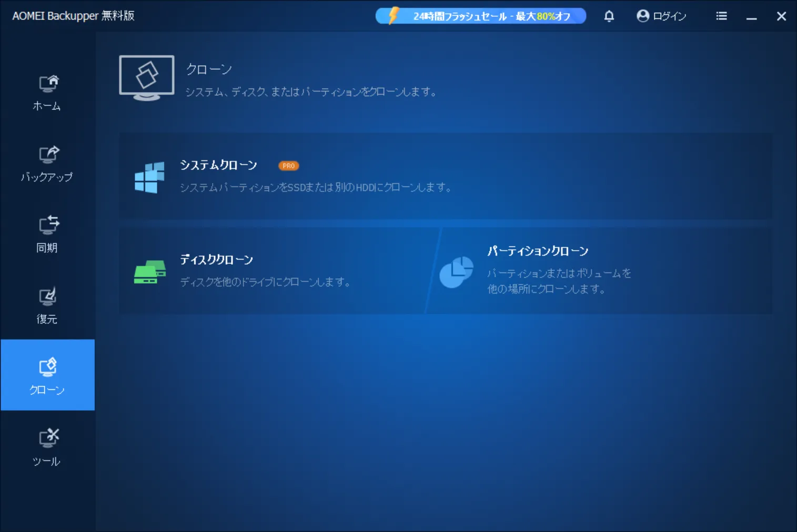Choose the システムクローン title text
This screenshot has width=797, height=532.
click(218, 165)
